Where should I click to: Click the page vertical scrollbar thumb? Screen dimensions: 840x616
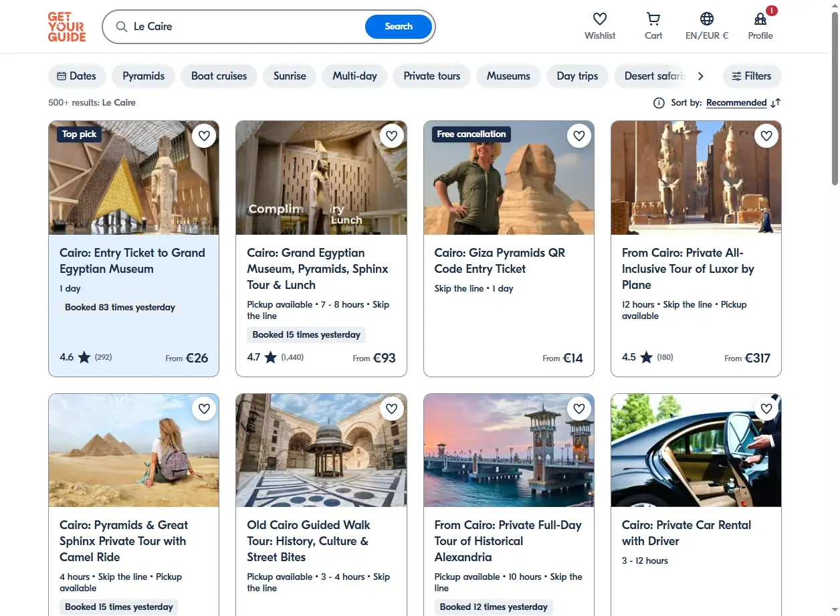pyautogui.click(x=835, y=98)
